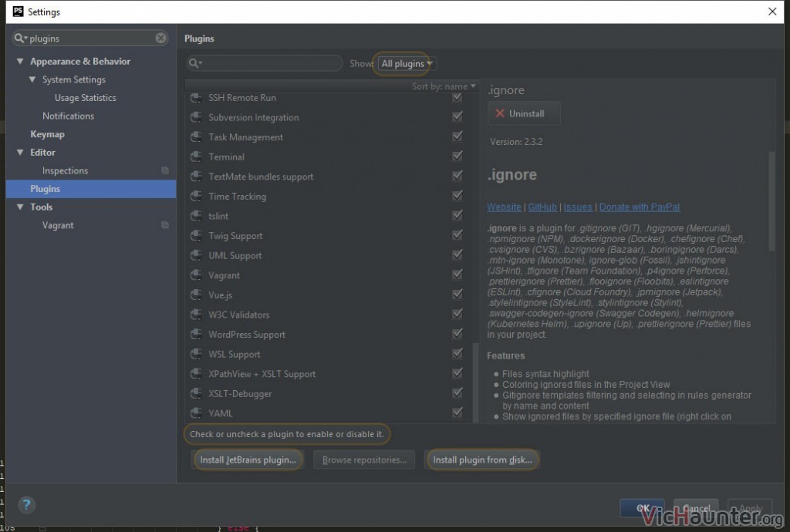Screen dimensions: 790x532
Task: Select Usage Statistics in settings tree
Action: point(85,98)
